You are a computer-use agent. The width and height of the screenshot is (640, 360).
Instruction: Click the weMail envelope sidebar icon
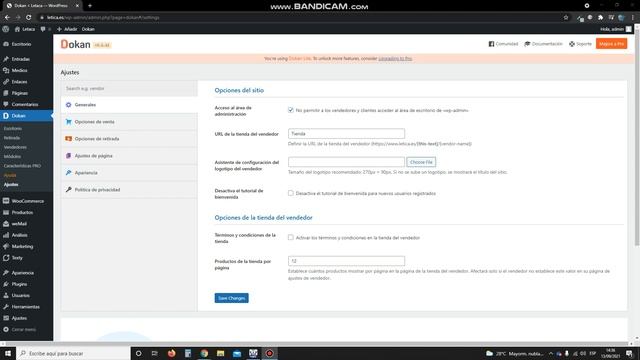(x=6, y=224)
